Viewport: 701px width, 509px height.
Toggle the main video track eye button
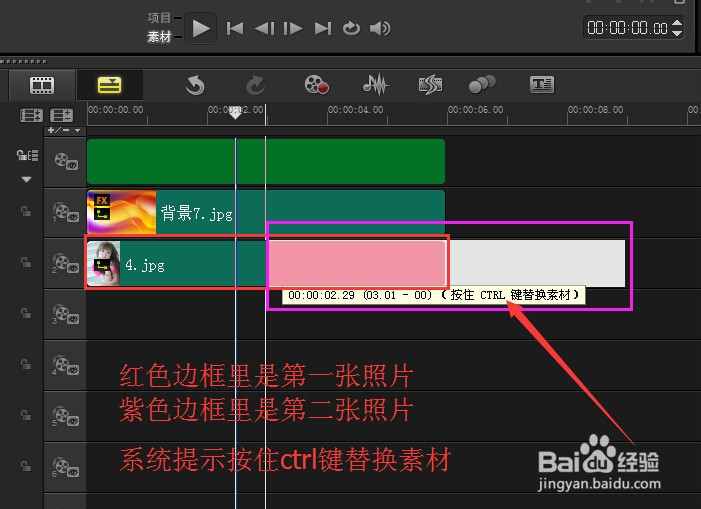click(66, 161)
